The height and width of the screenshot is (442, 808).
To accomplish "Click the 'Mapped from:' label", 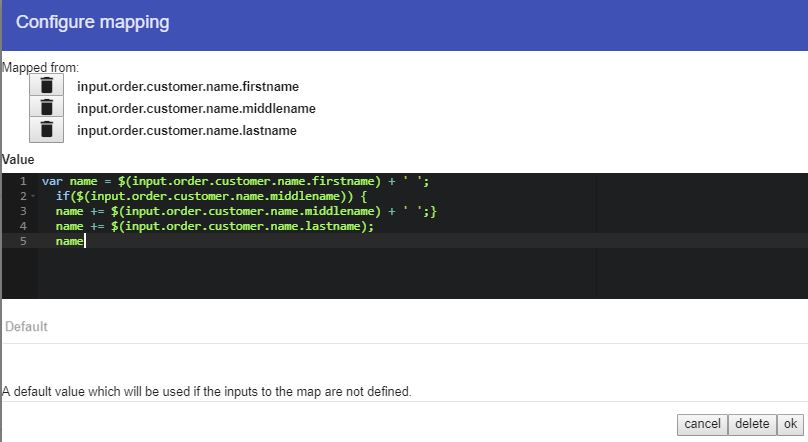I will point(40,67).
